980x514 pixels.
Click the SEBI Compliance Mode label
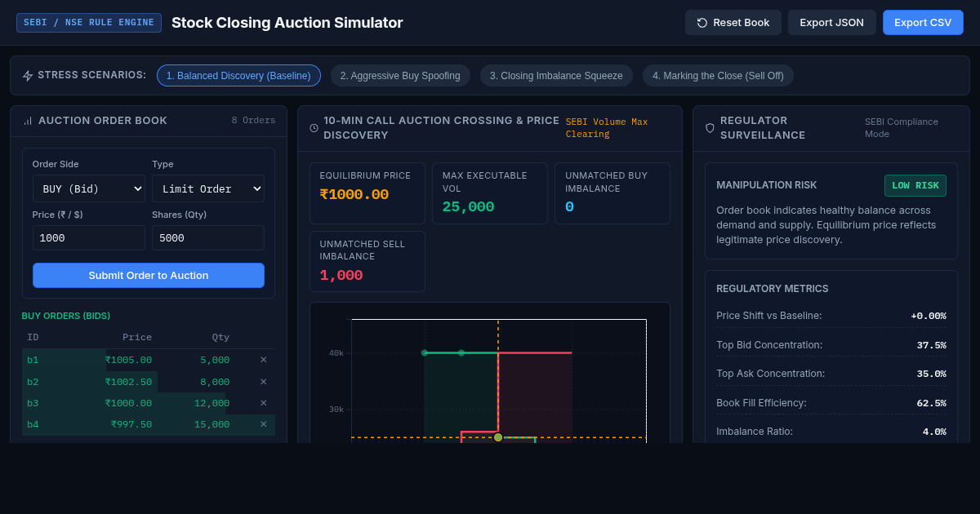(902, 128)
